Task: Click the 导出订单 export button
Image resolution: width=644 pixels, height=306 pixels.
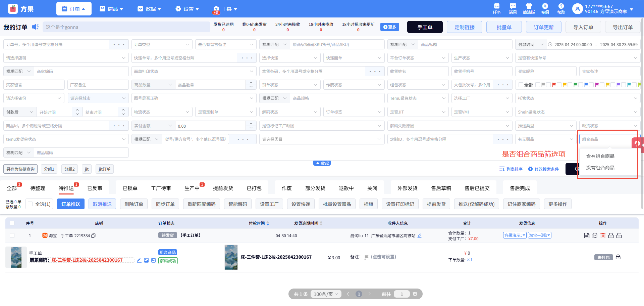Action: click(623, 27)
